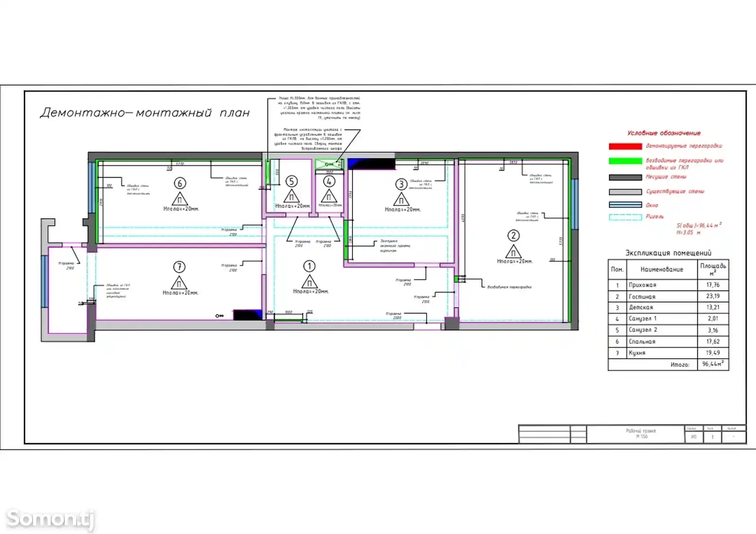Select the 'Нпола=+20мм.' label in room 1
The width and height of the screenshot is (756, 534).
click(311, 292)
